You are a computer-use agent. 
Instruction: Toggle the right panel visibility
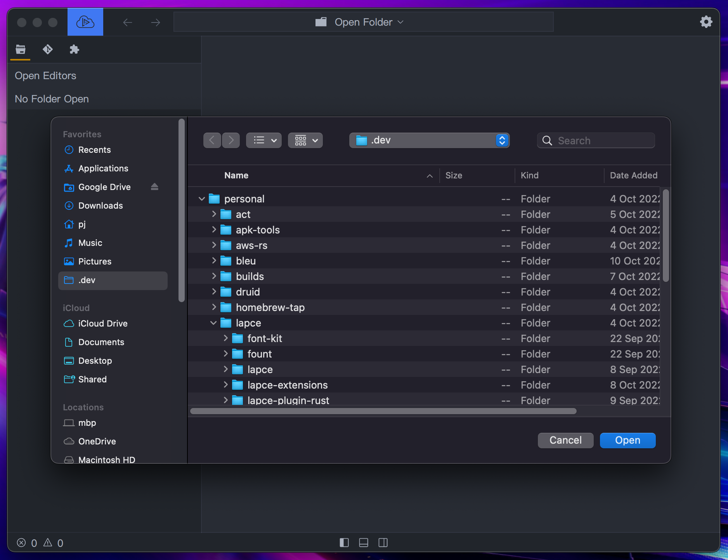383,543
